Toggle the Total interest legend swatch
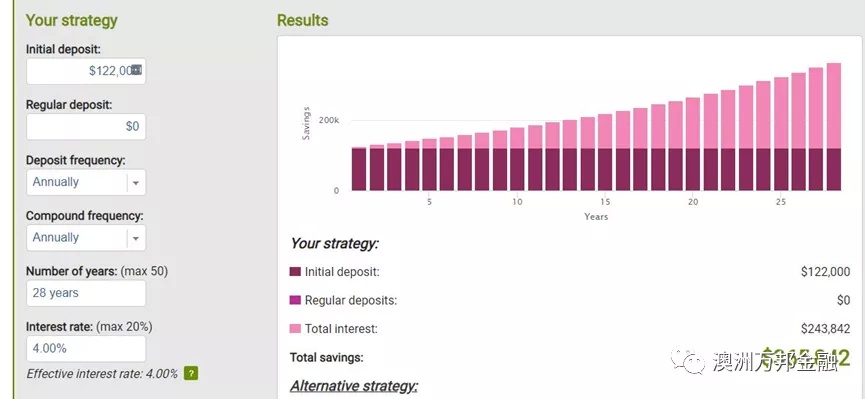The width and height of the screenshot is (865, 399). [295, 329]
